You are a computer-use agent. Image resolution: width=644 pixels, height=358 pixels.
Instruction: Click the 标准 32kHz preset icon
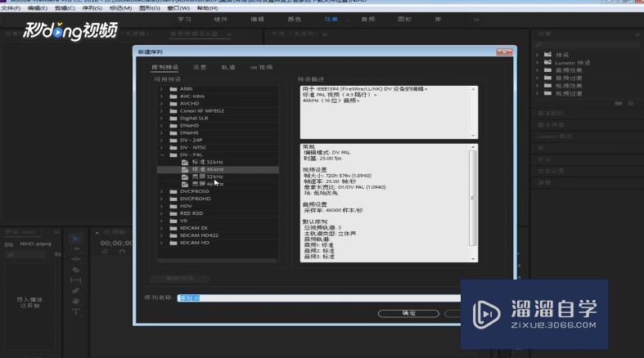[185, 163]
